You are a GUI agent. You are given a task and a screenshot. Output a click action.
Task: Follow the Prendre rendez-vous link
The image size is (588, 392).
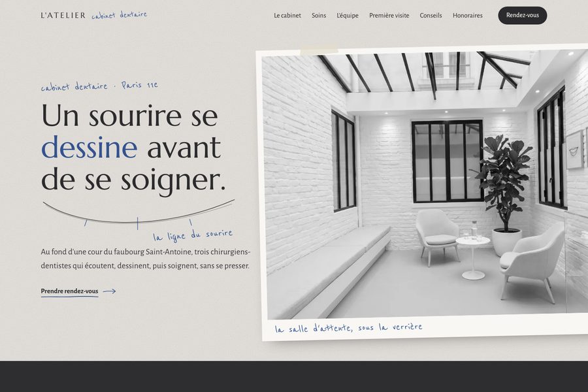click(x=69, y=291)
